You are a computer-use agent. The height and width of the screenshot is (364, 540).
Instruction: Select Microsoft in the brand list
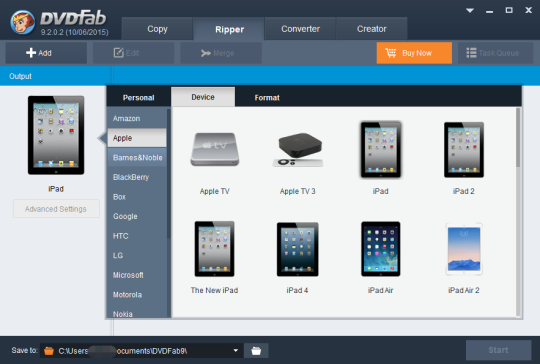(x=137, y=275)
